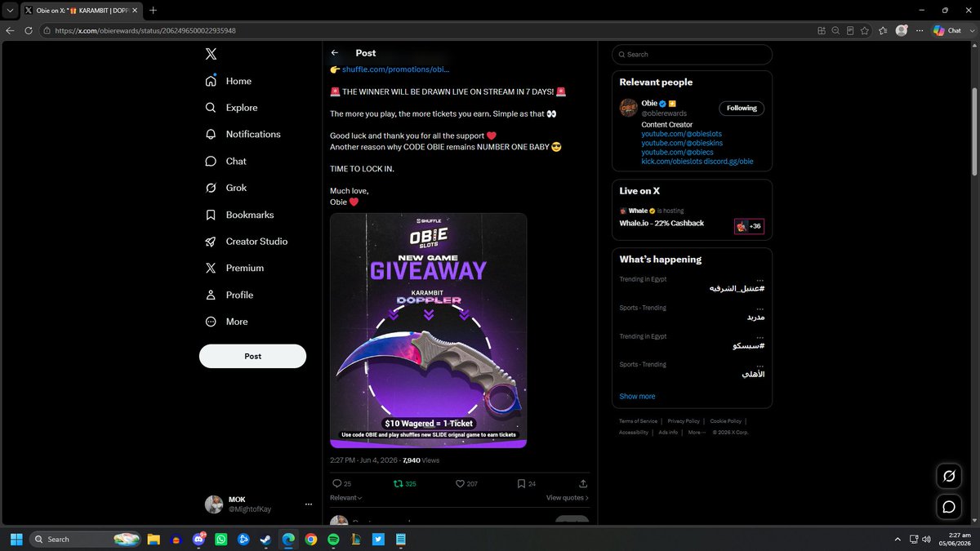Open Edge settings and more dots
Viewport: 980px width, 551px height.
[x=919, y=30]
